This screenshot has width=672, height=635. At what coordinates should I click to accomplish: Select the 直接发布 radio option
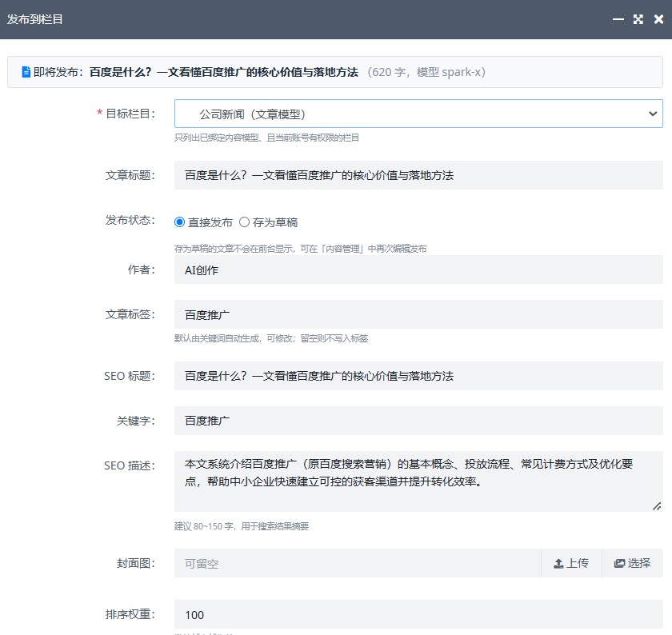coord(179,222)
